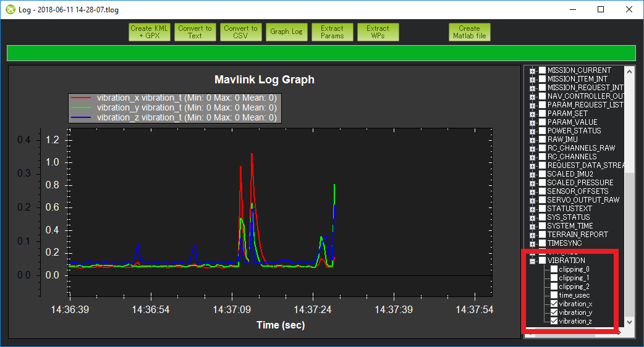The height and width of the screenshot is (347, 644).
Task: Select the POWER_STATUS tree item
Action: click(x=574, y=131)
